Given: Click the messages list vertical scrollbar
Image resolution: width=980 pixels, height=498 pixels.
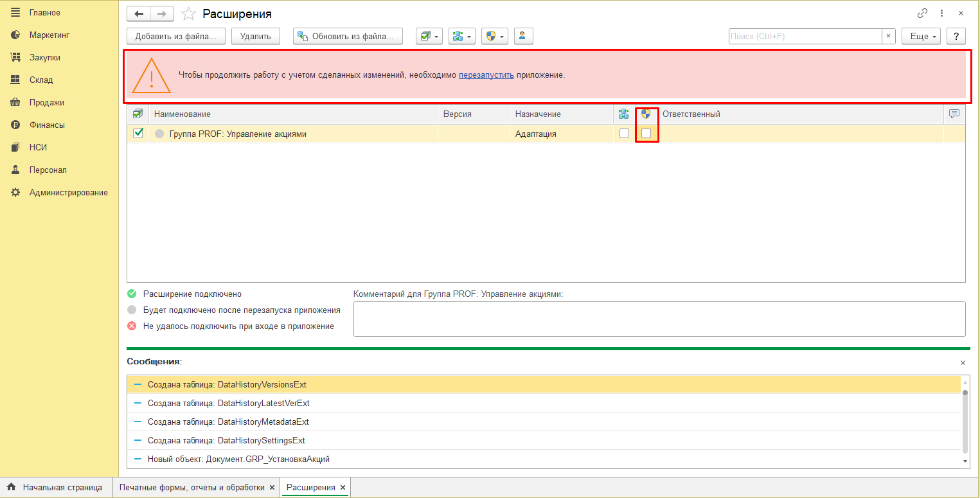Looking at the screenshot, I should pyautogui.click(x=965, y=421).
